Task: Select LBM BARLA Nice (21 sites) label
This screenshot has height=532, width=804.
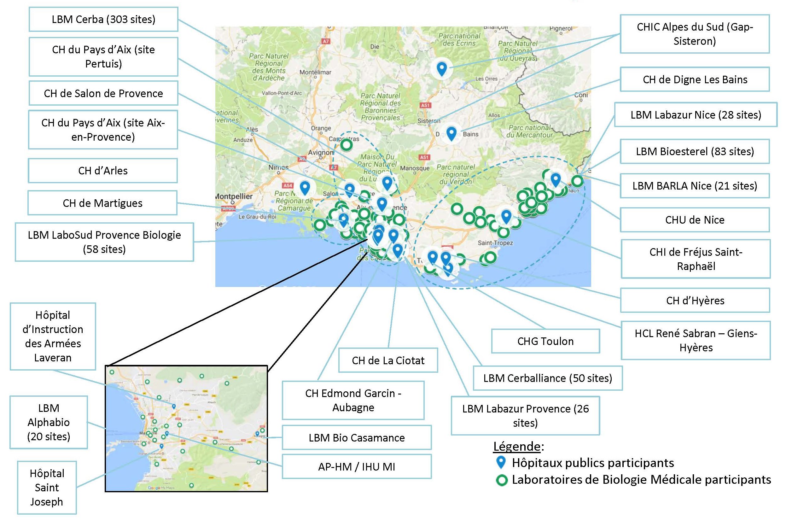Action: click(695, 186)
